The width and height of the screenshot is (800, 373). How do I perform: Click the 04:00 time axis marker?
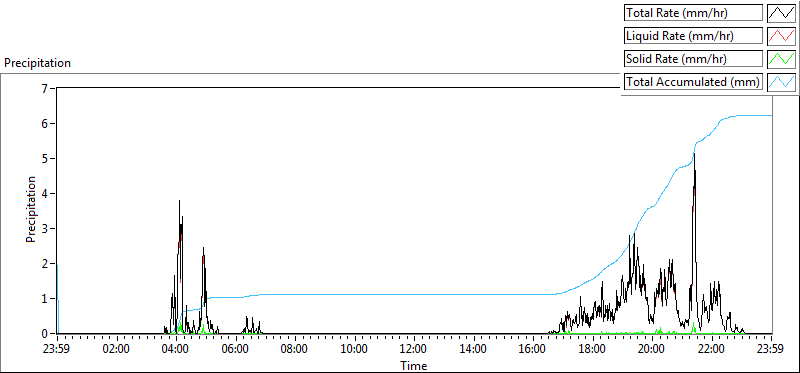pyautogui.click(x=176, y=350)
